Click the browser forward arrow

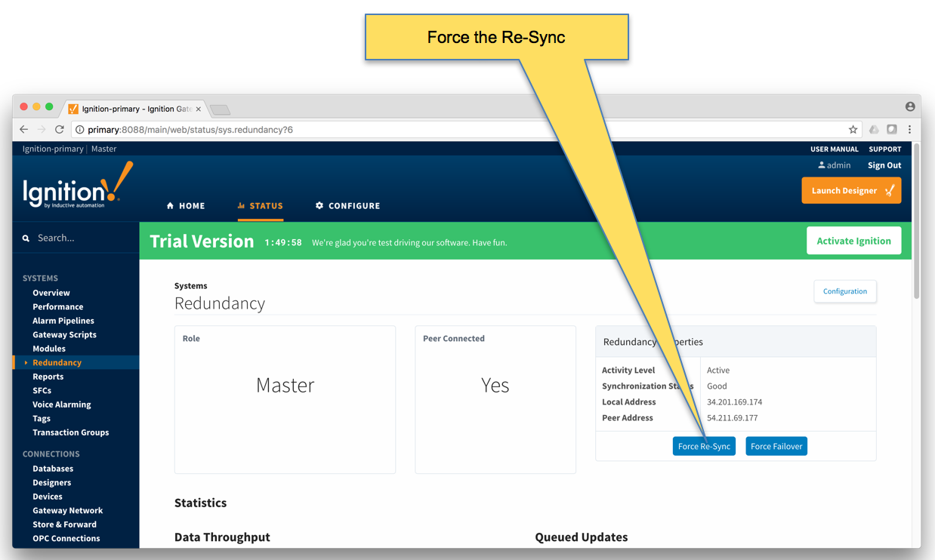pos(42,130)
